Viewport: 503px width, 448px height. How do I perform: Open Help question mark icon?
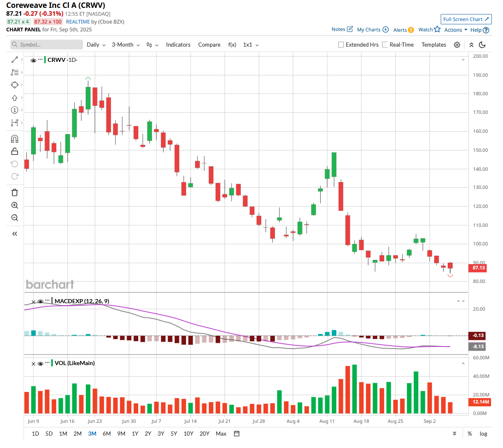click(486, 30)
